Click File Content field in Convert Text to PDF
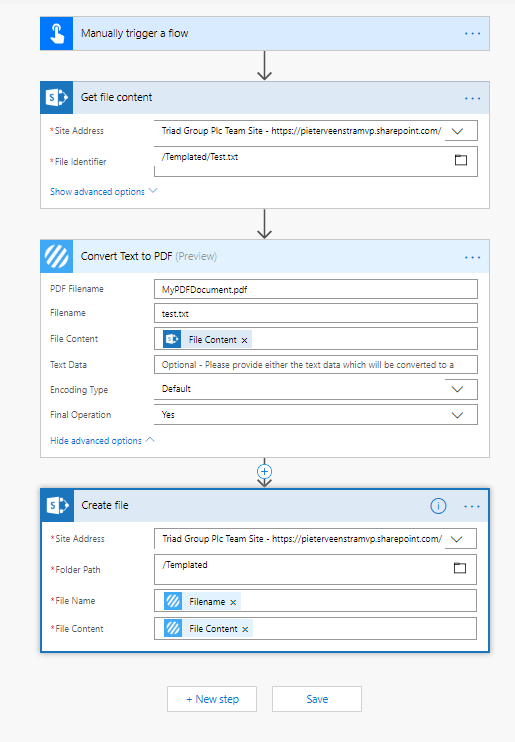The height and width of the screenshot is (742, 515). pyautogui.click(x=316, y=339)
